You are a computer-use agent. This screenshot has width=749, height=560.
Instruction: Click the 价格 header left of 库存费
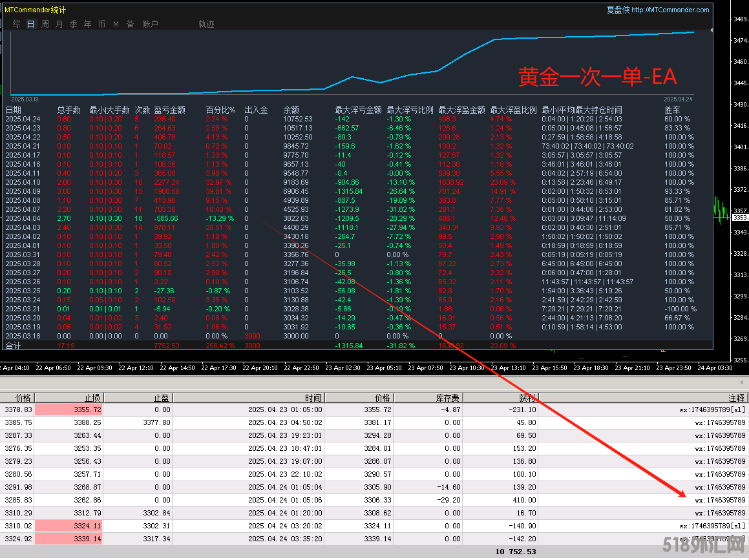coord(359,398)
